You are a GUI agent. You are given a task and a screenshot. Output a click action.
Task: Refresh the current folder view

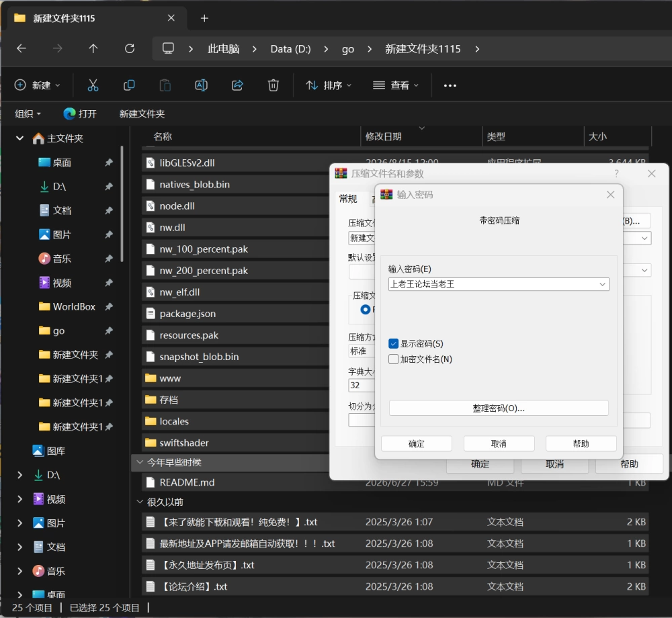click(130, 48)
